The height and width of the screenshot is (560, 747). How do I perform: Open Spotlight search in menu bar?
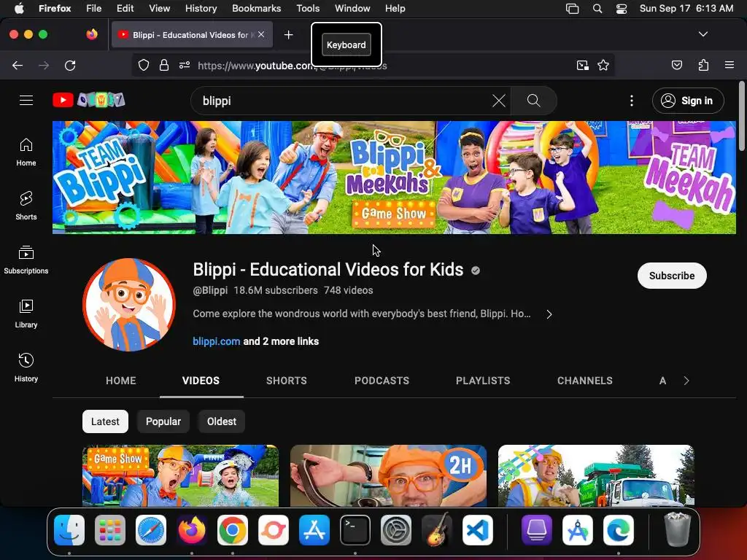tap(597, 9)
